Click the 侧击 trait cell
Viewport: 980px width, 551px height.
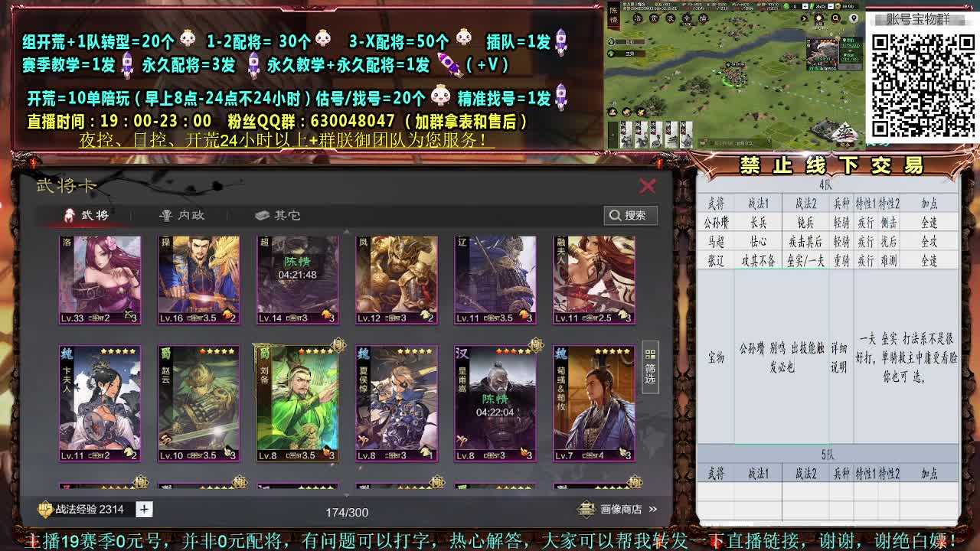click(x=888, y=223)
